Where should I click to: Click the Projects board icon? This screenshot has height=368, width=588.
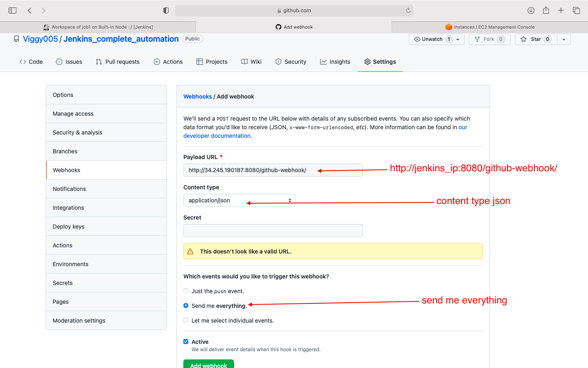click(200, 62)
